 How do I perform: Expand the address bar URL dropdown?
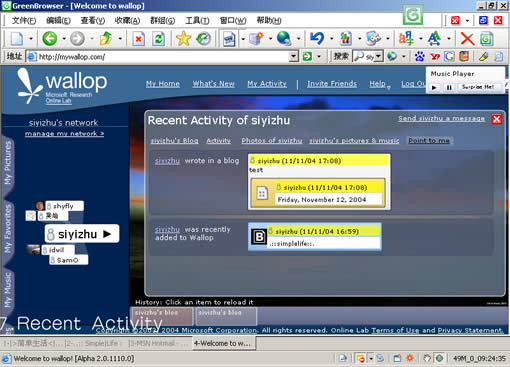(293, 57)
